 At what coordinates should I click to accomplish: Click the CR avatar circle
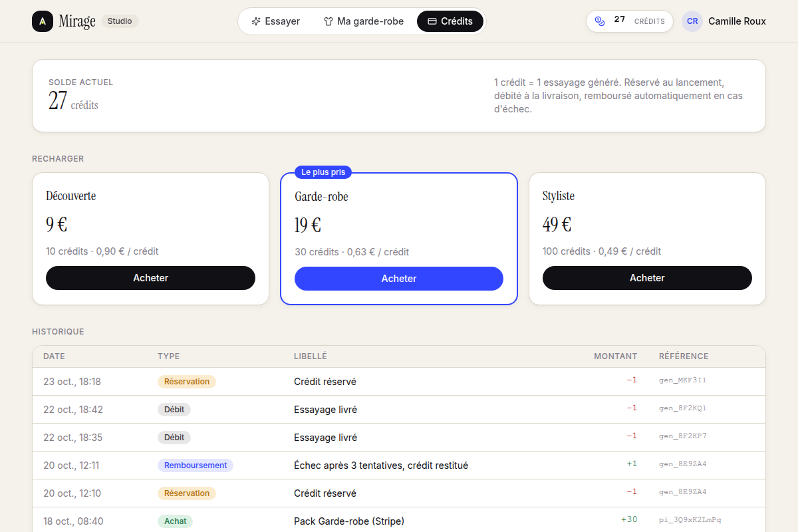click(692, 21)
